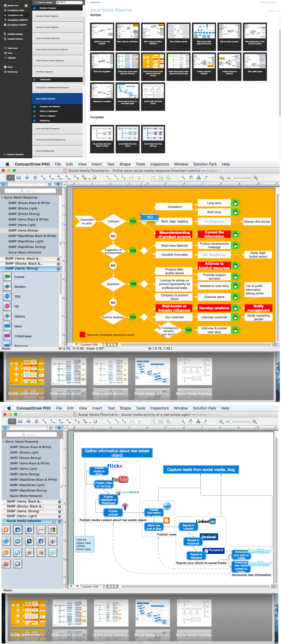Click the Check for Updates button

pyautogui.click(x=44, y=2)
